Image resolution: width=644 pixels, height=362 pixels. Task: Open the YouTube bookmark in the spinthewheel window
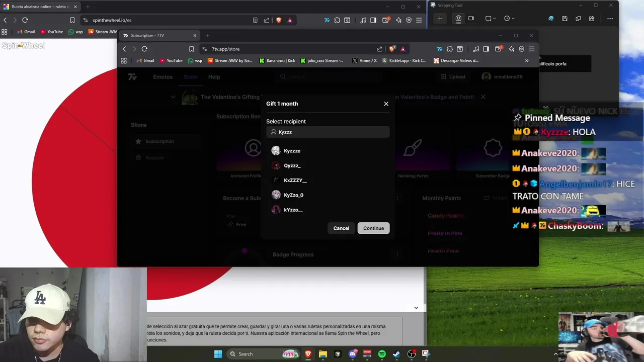52,32
